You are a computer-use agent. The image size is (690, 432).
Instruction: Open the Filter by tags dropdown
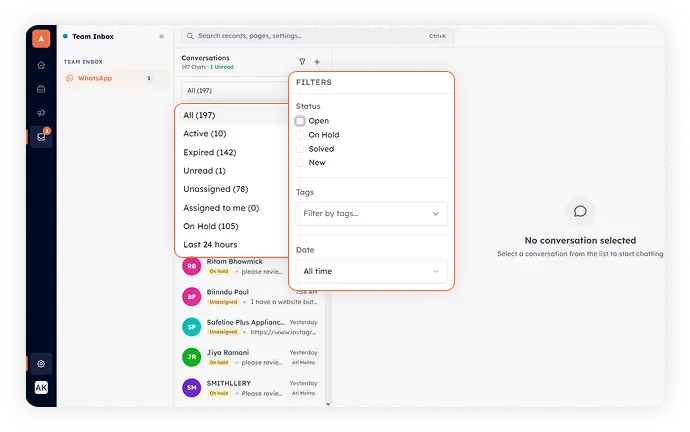tap(371, 214)
